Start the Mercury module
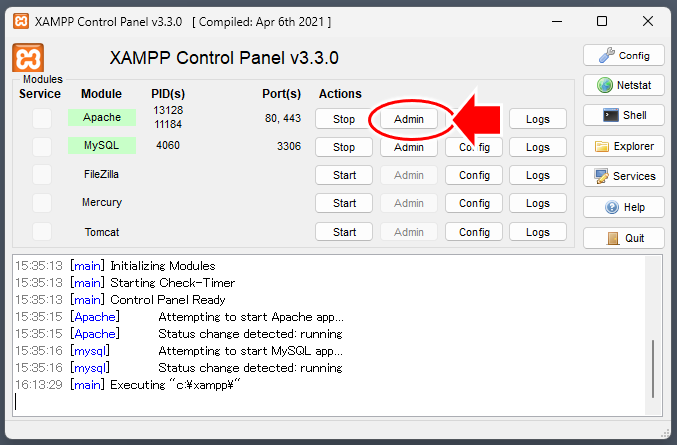The image size is (677, 445). (344, 203)
